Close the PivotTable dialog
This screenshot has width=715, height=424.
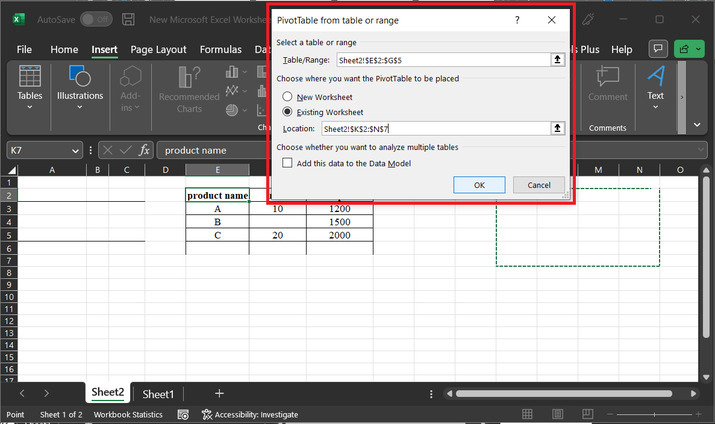pos(551,20)
